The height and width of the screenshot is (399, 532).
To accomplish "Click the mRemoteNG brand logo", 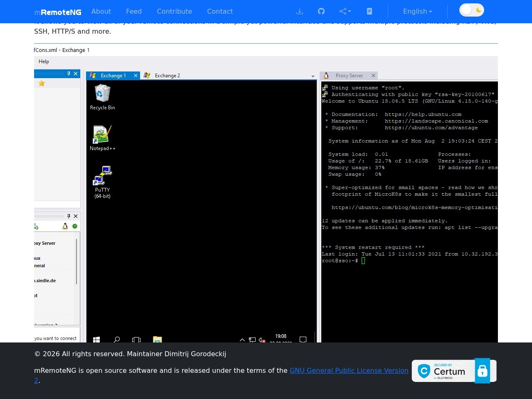I will click(x=58, y=12).
